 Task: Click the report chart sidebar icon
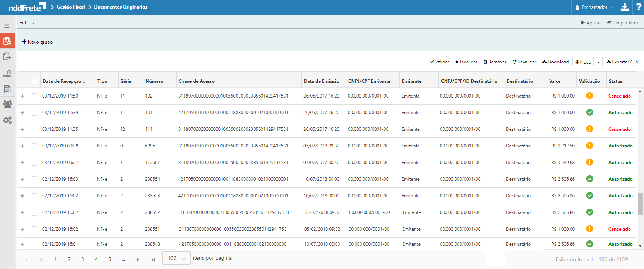pos(7,89)
